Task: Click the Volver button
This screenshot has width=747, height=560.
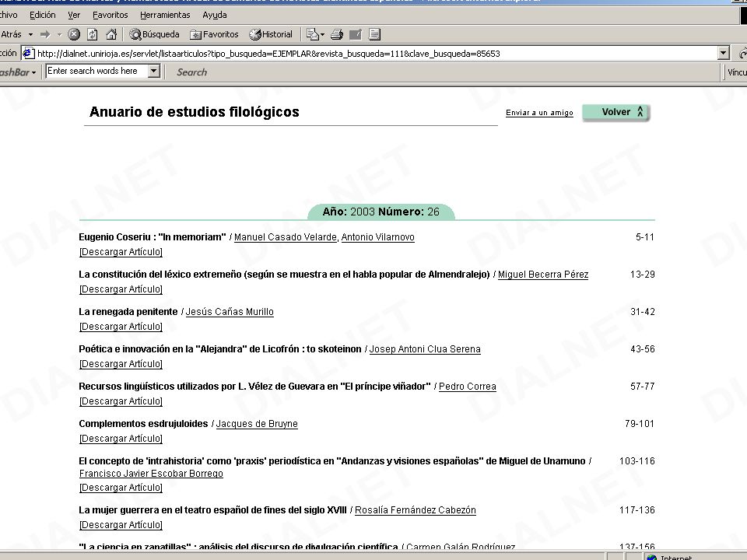Action: point(616,112)
